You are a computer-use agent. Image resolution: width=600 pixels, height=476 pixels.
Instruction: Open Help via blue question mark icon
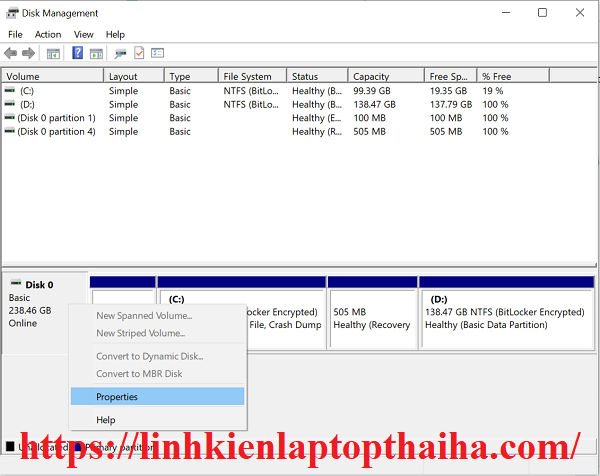click(77, 53)
